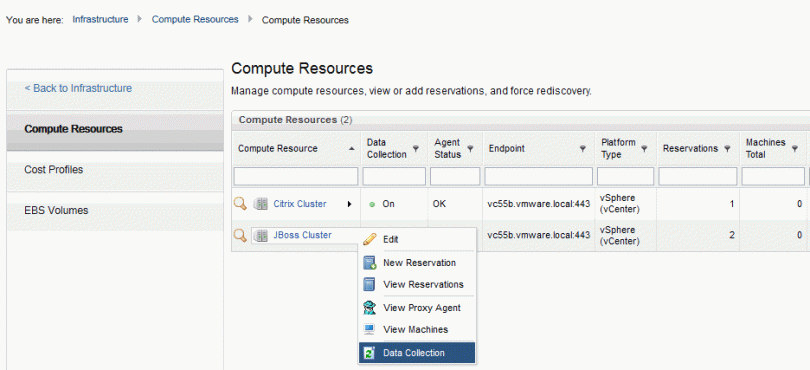This screenshot has width=810, height=370.
Task: Click the server icon next to JBoss Cluster
Action: tap(262, 236)
